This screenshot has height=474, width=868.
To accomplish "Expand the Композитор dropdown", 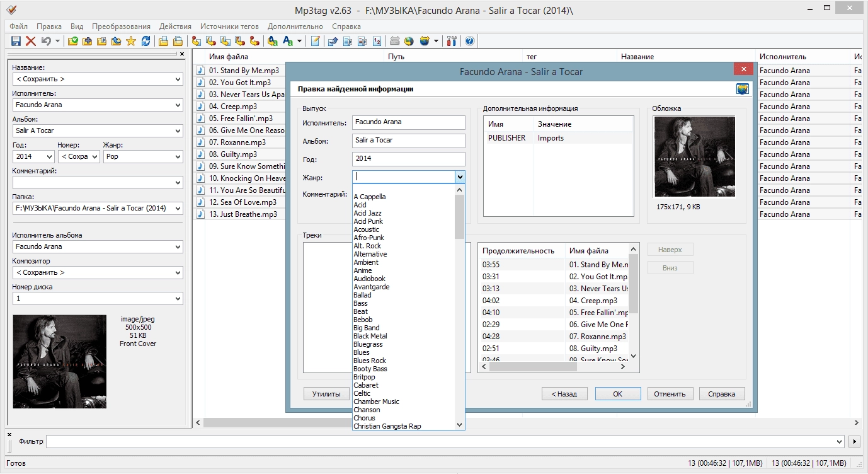I will click(177, 272).
